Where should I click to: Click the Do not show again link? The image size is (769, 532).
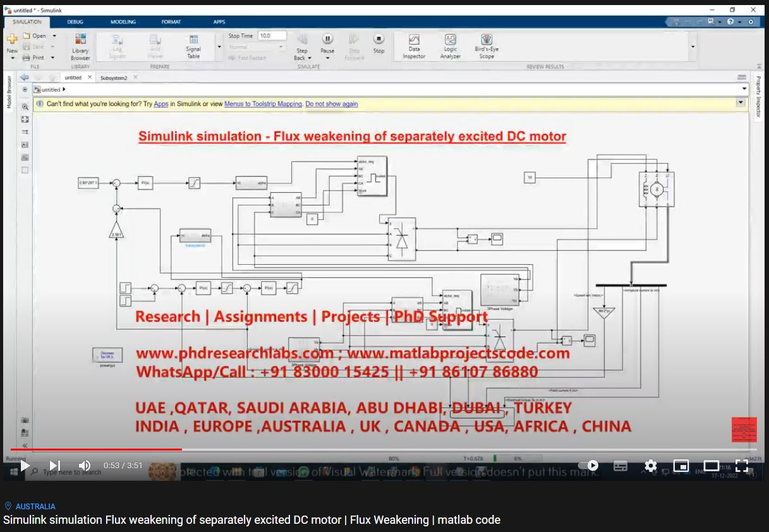pyautogui.click(x=332, y=104)
